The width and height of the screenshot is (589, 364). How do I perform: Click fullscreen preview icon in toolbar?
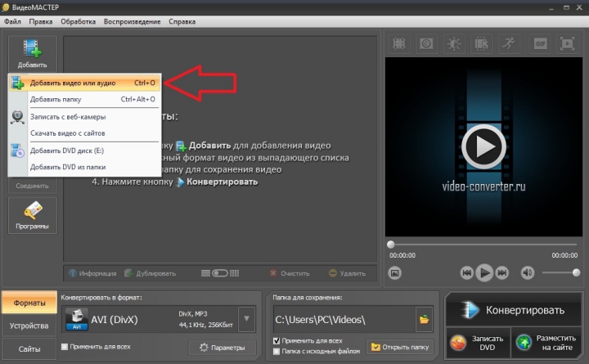click(567, 44)
